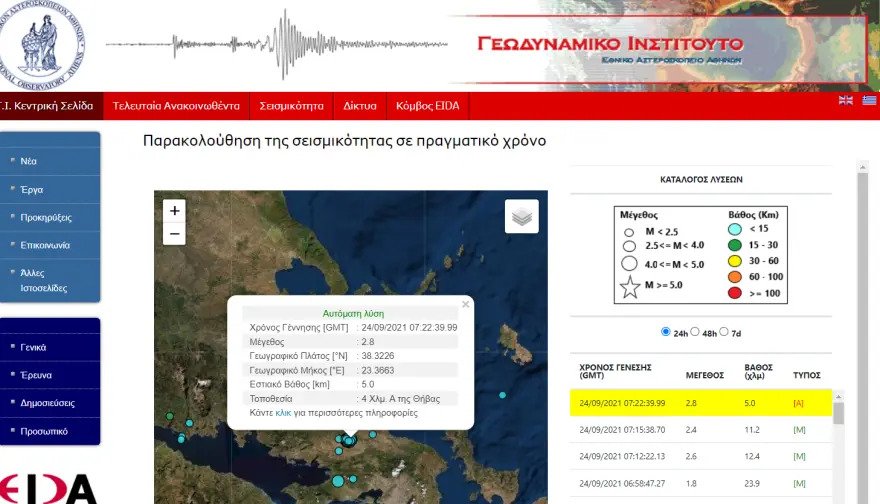Select the 24h time range
Viewport: 880px width, 504px height.
(666, 332)
